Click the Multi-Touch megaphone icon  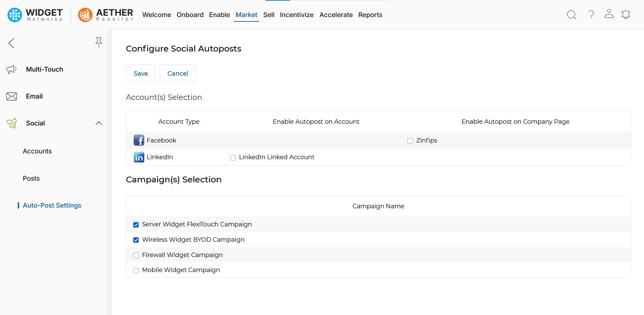click(12, 70)
